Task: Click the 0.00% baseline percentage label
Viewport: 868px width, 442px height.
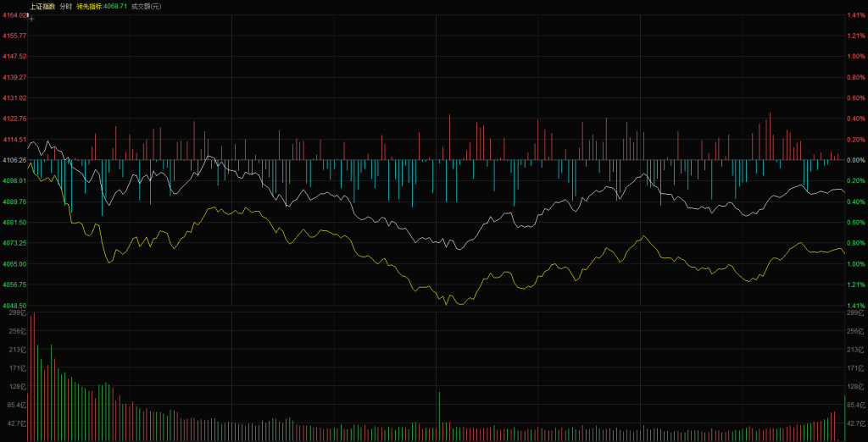Action: point(855,160)
